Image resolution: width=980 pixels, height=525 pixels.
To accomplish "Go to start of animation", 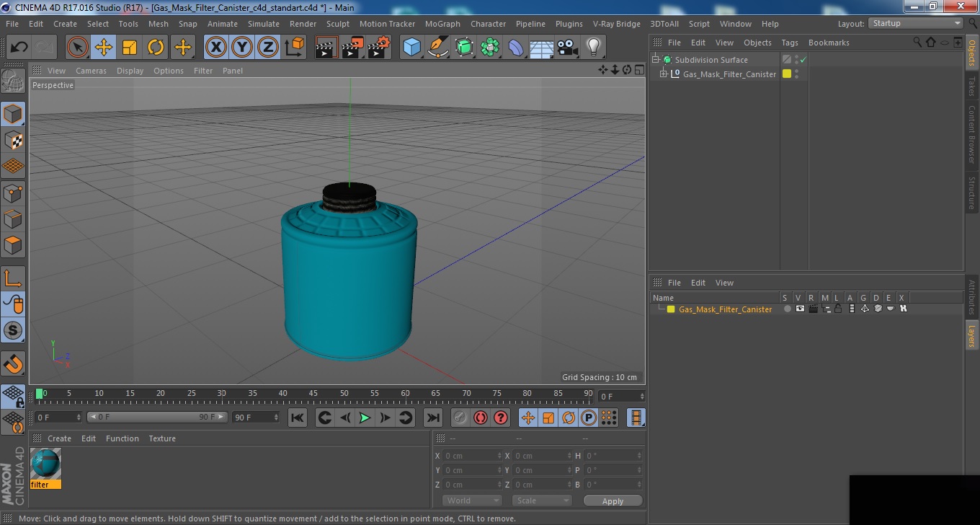I will click(297, 418).
